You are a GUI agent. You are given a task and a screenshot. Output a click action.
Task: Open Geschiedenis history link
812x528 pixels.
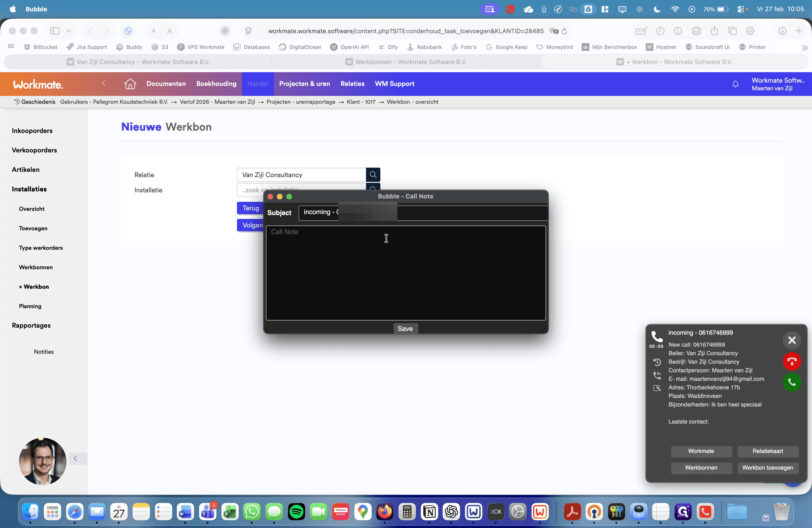[x=34, y=102]
